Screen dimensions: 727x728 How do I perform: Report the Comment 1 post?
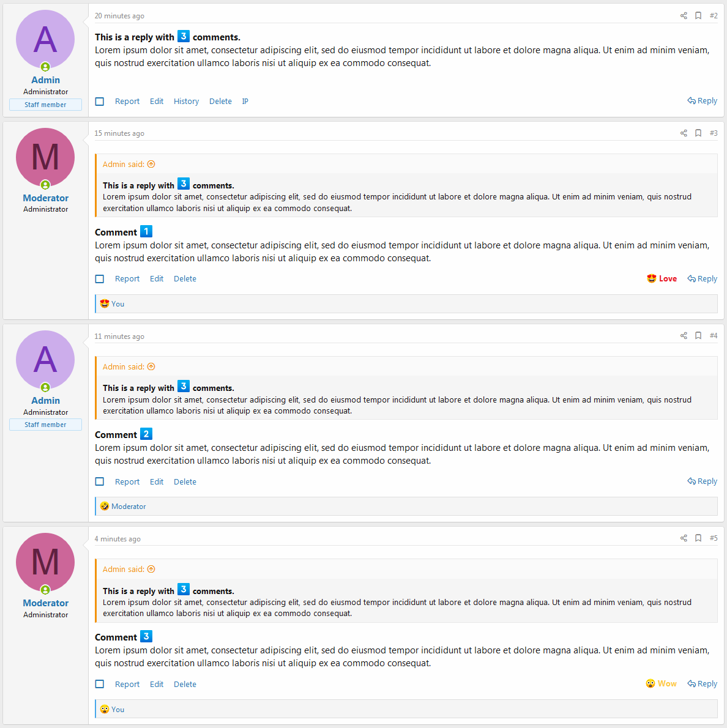127,278
